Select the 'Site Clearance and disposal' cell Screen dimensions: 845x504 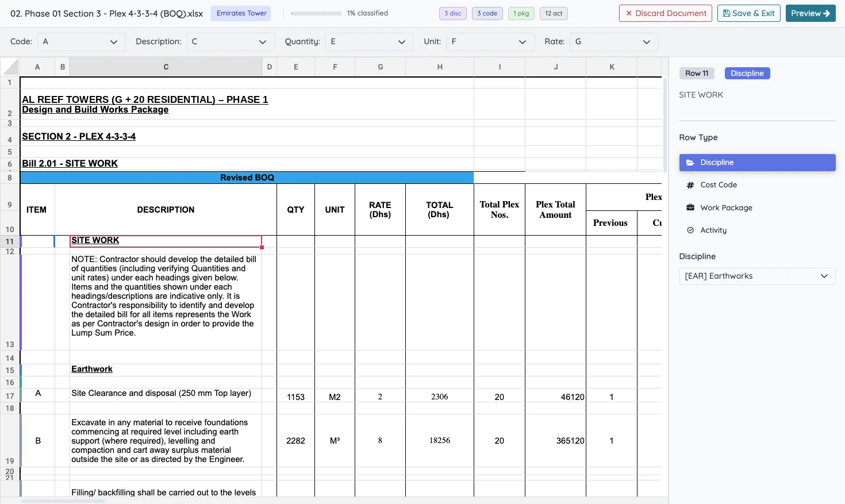tap(166, 395)
